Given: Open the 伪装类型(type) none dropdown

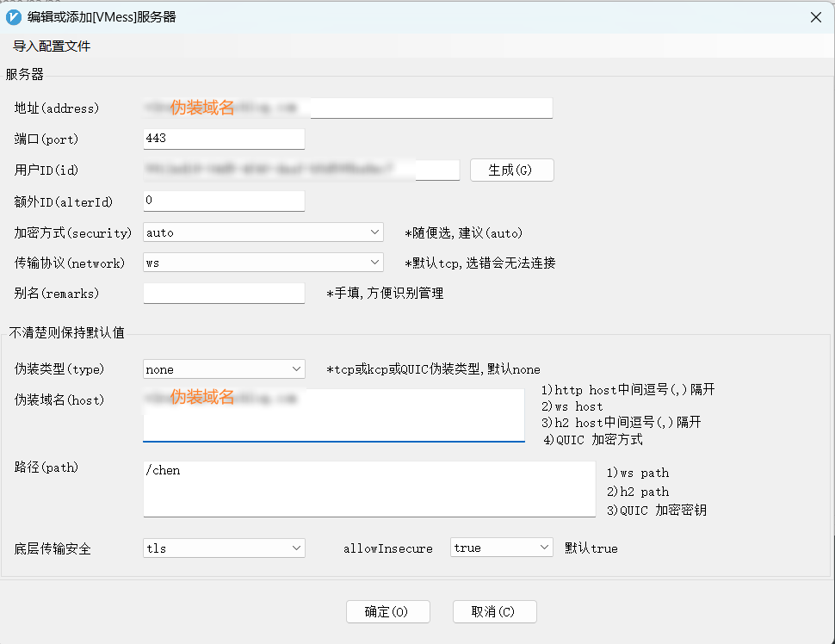Looking at the screenshot, I should pos(224,369).
